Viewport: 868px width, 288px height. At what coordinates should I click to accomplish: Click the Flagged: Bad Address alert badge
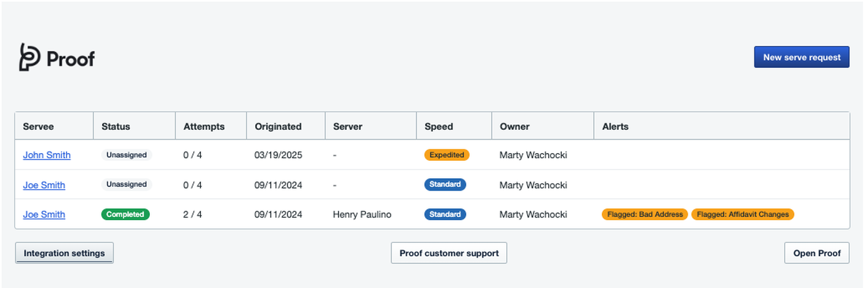(x=645, y=214)
